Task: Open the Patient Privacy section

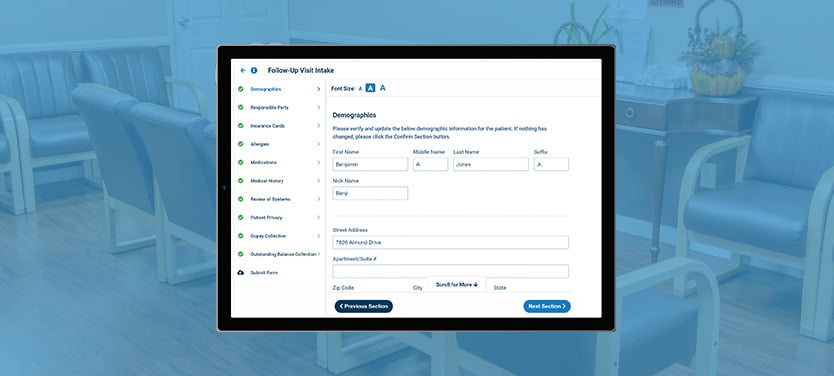Action: tap(266, 218)
